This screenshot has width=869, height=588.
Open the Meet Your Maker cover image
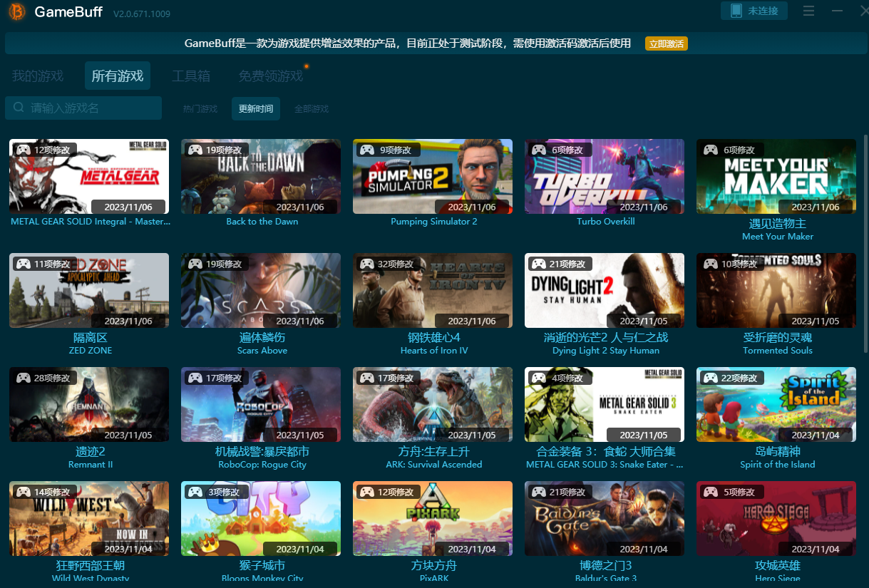point(776,176)
